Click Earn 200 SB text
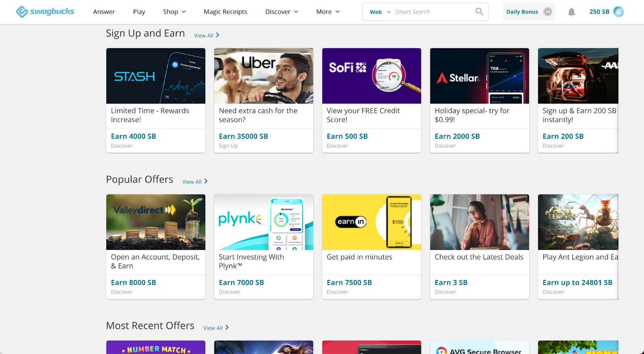 [563, 136]
